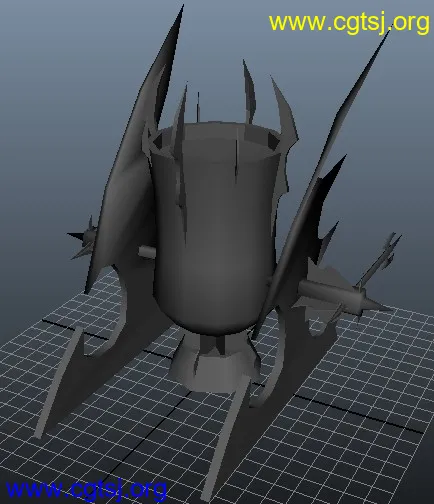Click the open top rim of the cylinder
The width and height of the screenshot is (434, 504).
point(215,140)
